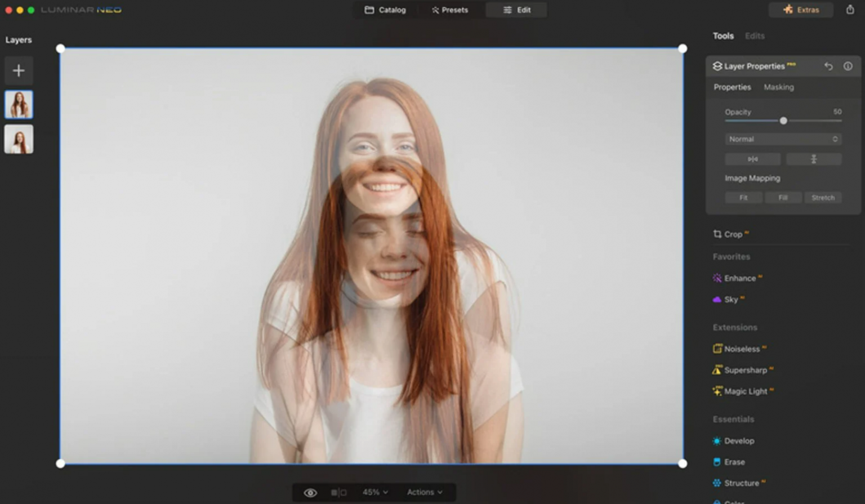The image size is (865, 504).
Task: Click the share export icon
Action: pyautogui.click(x=850, y=10)
